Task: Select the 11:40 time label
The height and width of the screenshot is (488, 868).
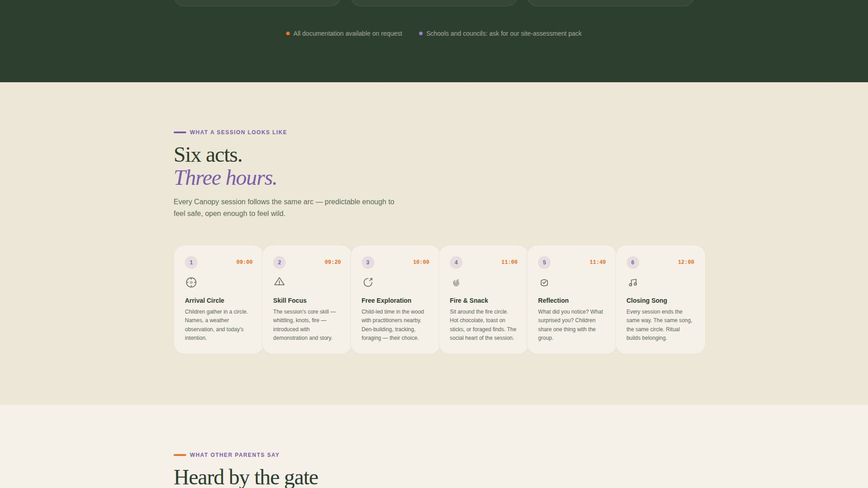Action: (x=598, y=262)
